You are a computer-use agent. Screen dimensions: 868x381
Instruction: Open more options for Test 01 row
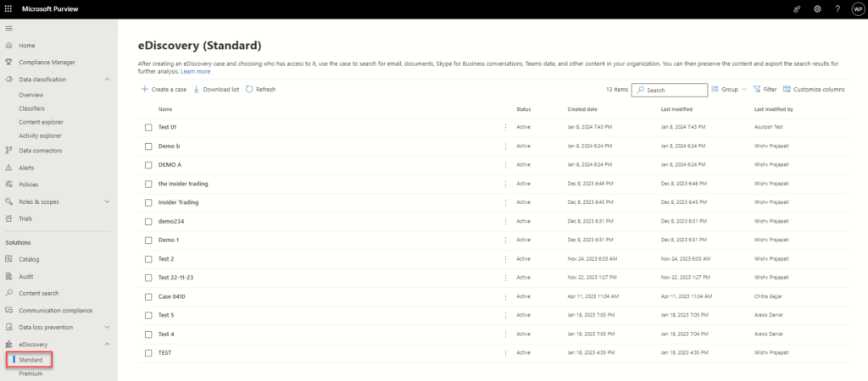(506, 127)
